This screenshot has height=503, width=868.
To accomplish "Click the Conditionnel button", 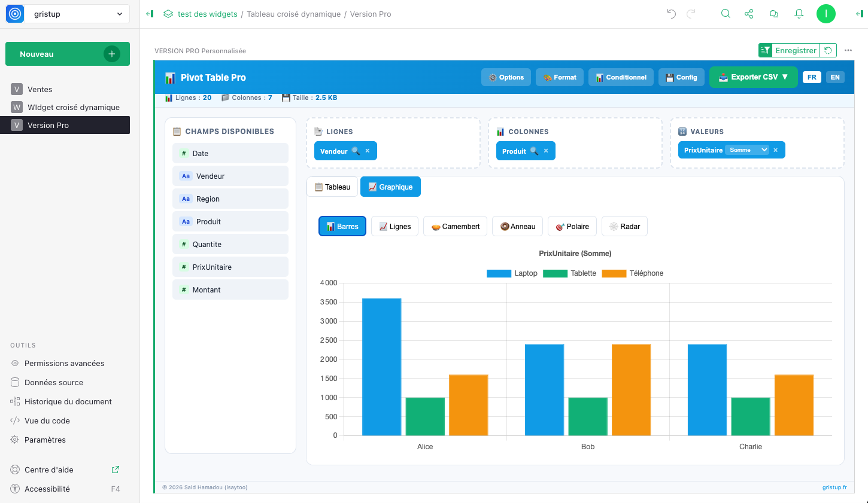I will [x=621, y=77].
